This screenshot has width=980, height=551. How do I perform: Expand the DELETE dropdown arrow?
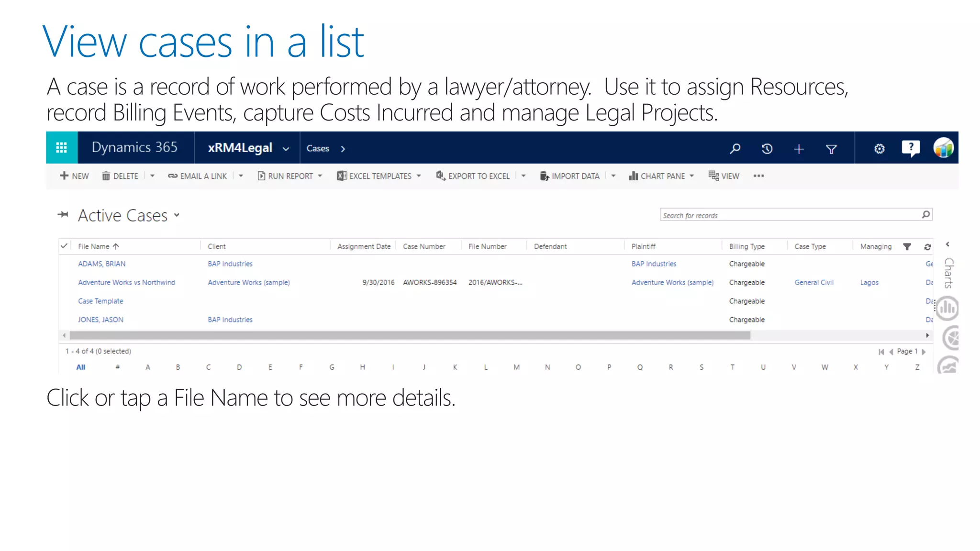[x=152, y=176]
